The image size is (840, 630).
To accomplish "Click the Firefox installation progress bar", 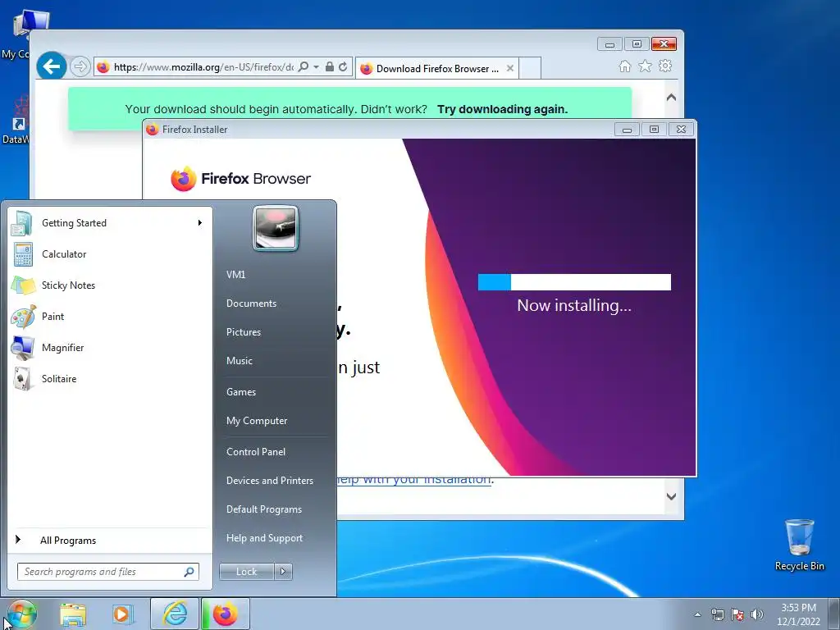I will [574, 282].
